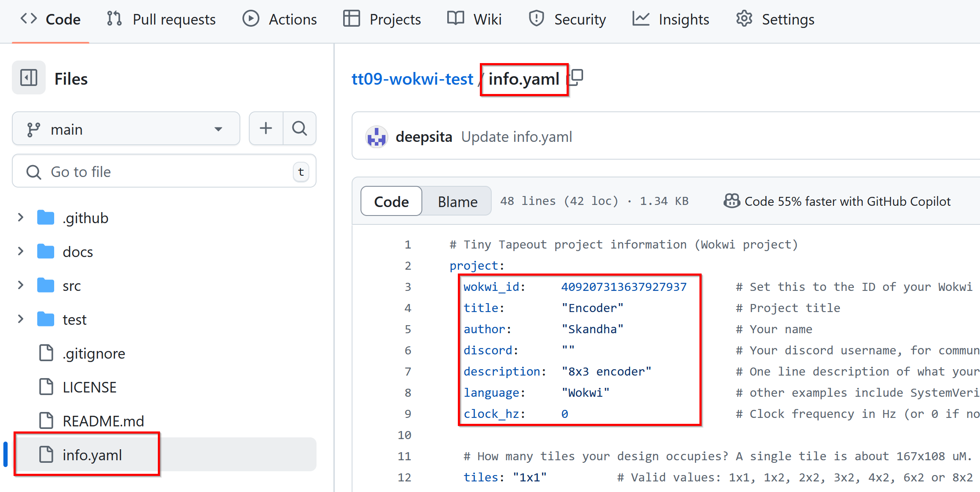Image resolution: width=980 pixels, height=492 pixels.
Task: Copy the file path with the copy icon
Action: 576,77
